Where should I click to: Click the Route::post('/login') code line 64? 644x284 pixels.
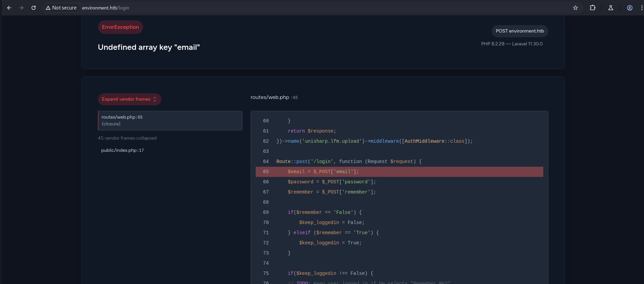349,162
